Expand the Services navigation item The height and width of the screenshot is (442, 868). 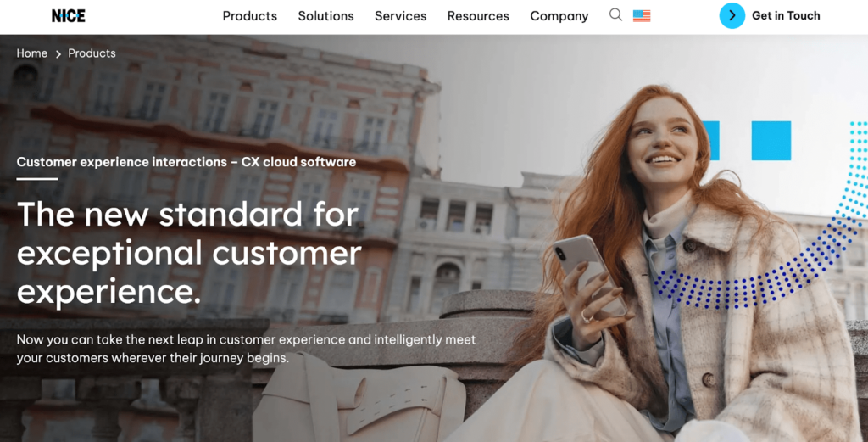[400, 16]
